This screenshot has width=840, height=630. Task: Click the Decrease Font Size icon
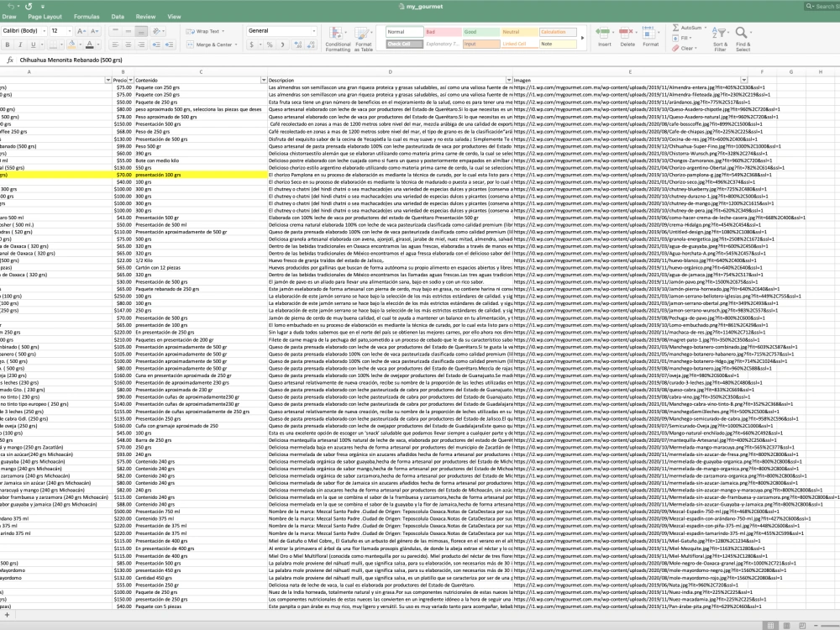tap(94, 31)
